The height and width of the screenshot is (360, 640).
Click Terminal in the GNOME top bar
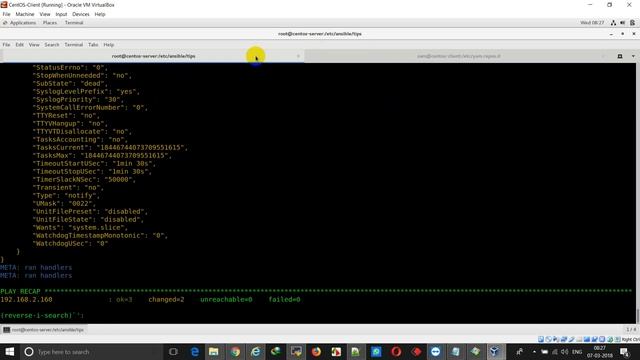coord(74,23)
